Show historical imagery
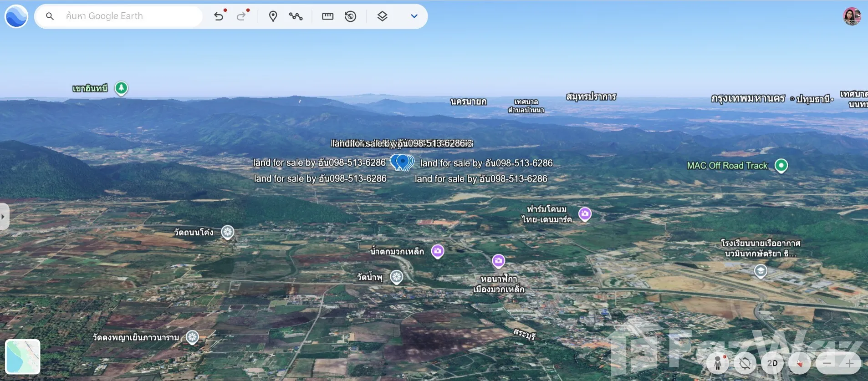 [350, 16]
